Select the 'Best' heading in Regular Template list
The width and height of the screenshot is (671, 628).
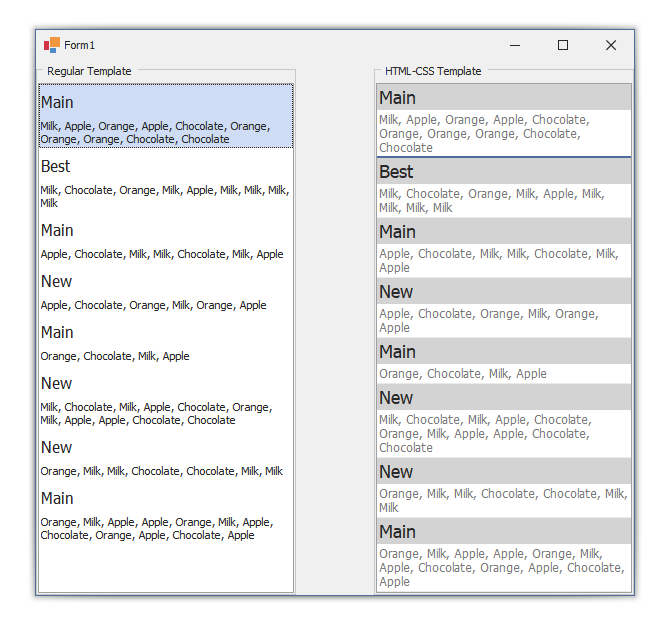coord(55,166)
